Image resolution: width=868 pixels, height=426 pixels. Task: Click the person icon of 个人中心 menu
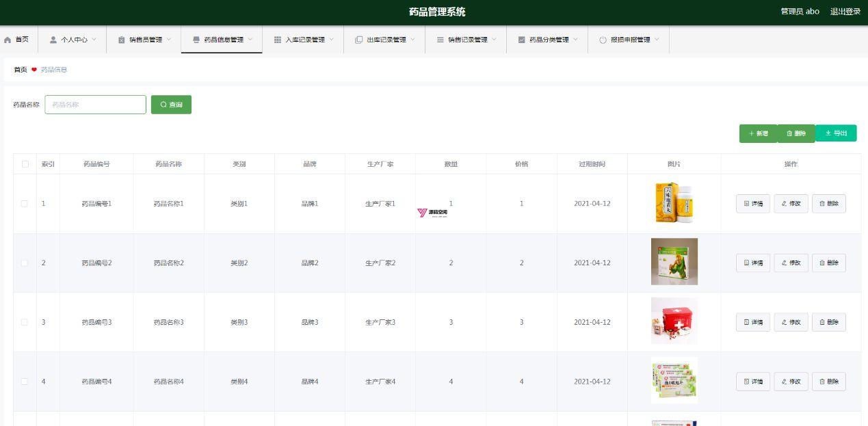53,40
